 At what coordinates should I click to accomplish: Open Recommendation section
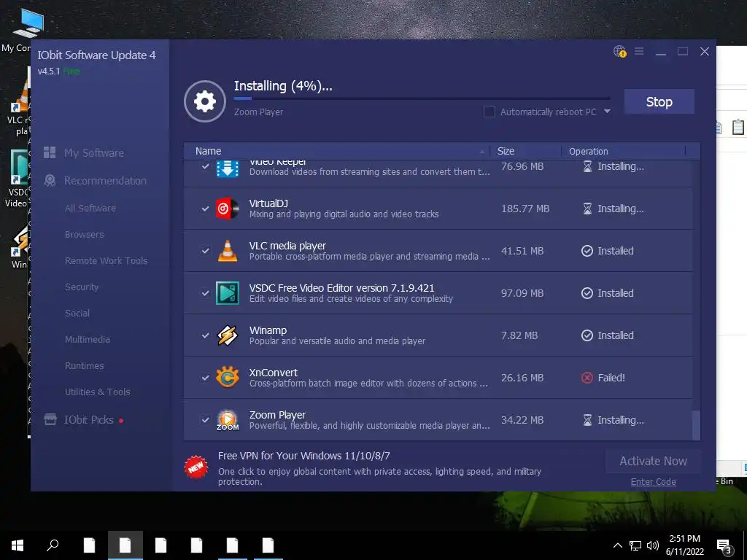click(105, 181)
